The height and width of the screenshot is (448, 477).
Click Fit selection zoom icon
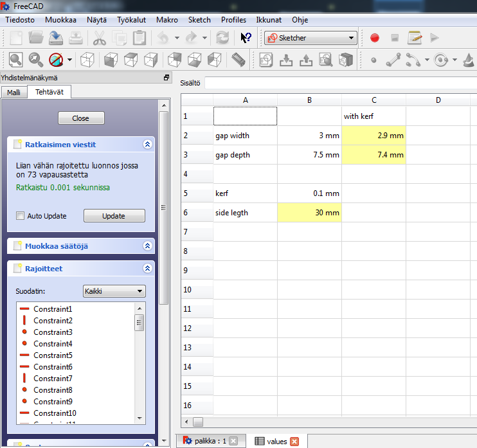[36, 60]
